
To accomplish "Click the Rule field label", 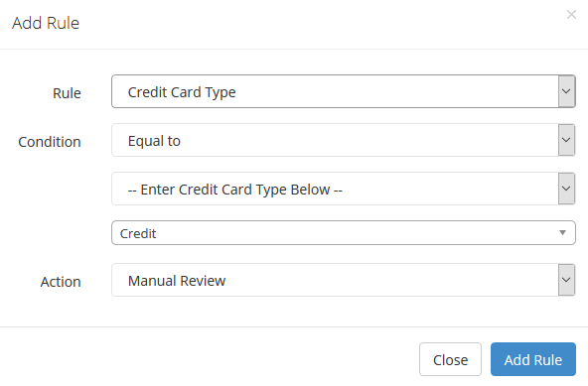I will click(67, 93).
